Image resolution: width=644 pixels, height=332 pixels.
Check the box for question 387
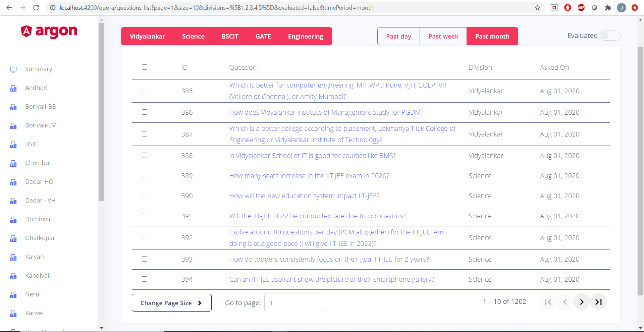click(x=145, y=134)
